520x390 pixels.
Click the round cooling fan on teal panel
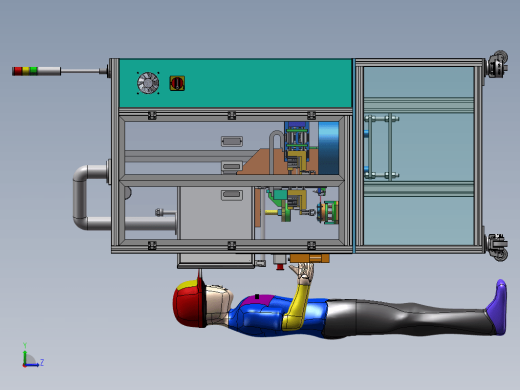pos(148,83)
